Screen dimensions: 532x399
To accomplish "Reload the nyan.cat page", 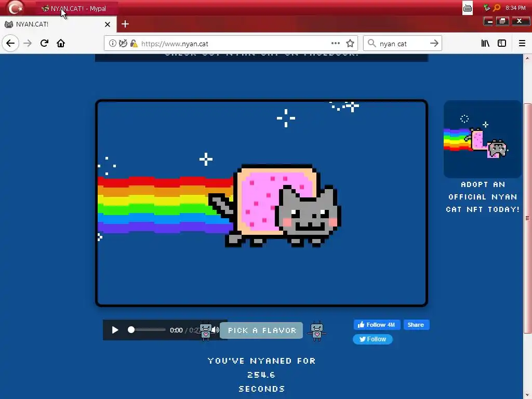I will tap(44, 44).
